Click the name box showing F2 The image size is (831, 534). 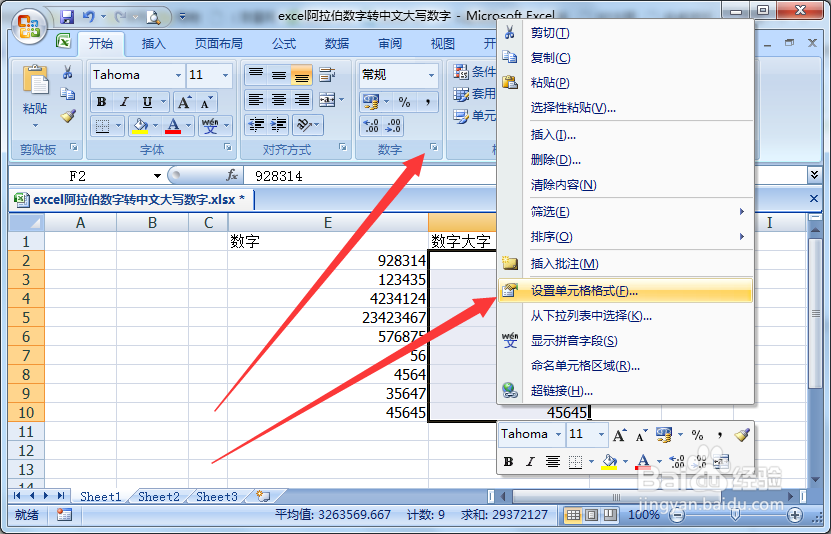click(x=78, y=176)
